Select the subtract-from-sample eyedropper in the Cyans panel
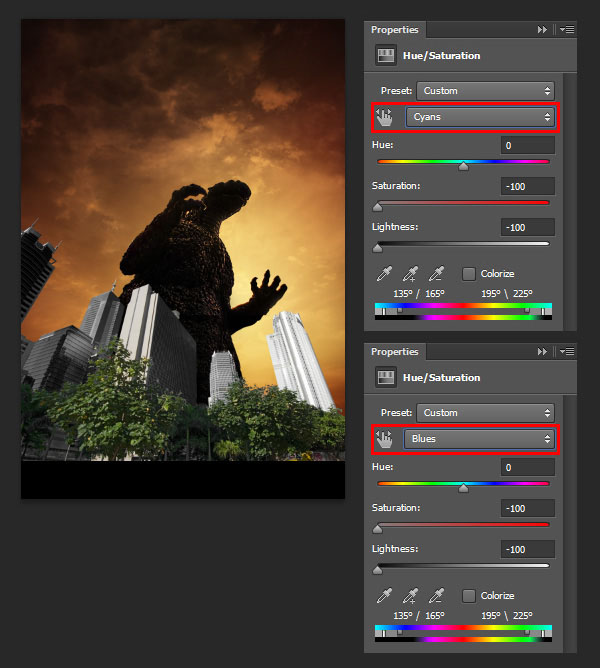This screenshot has width=600, height=668. pyautogui.click(x=436, y=274)
